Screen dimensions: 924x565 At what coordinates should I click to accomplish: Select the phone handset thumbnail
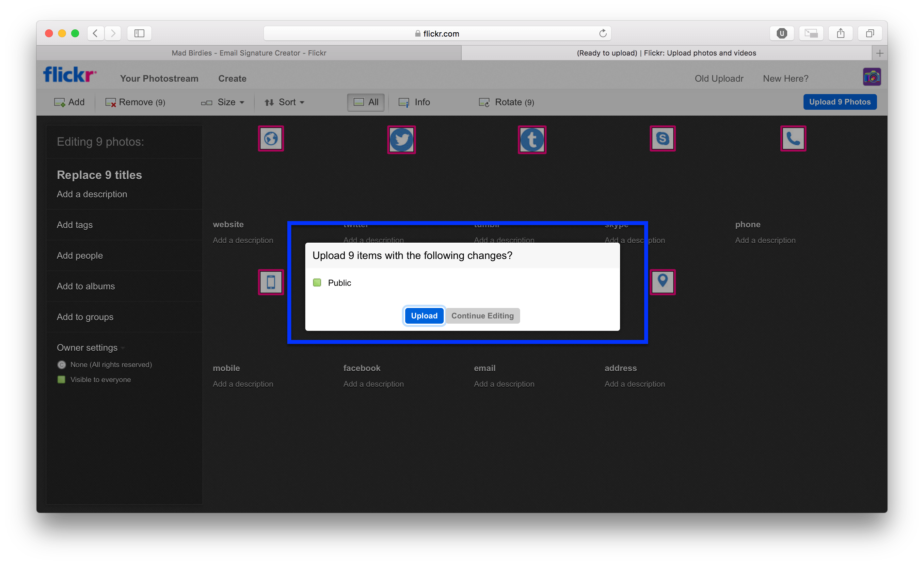793,138
